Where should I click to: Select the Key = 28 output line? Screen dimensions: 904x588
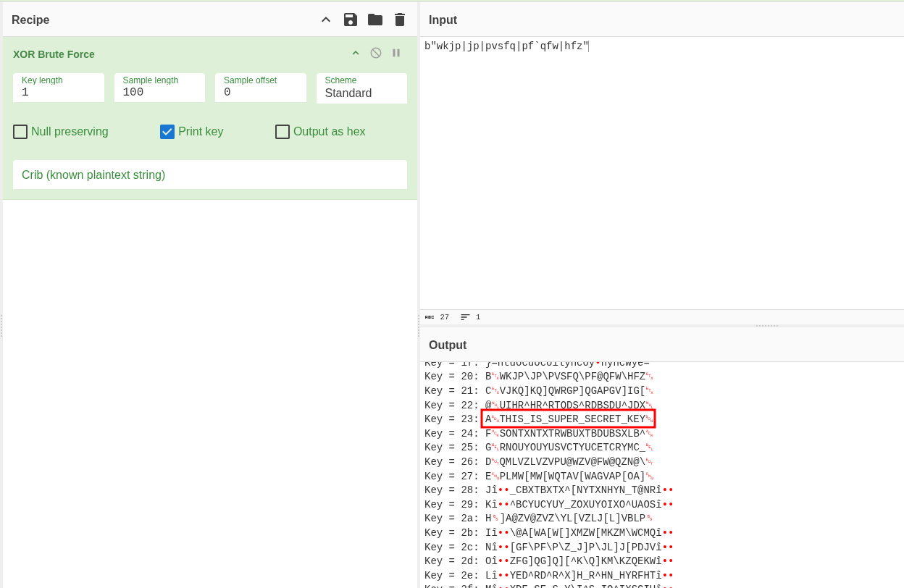[549, 490]
